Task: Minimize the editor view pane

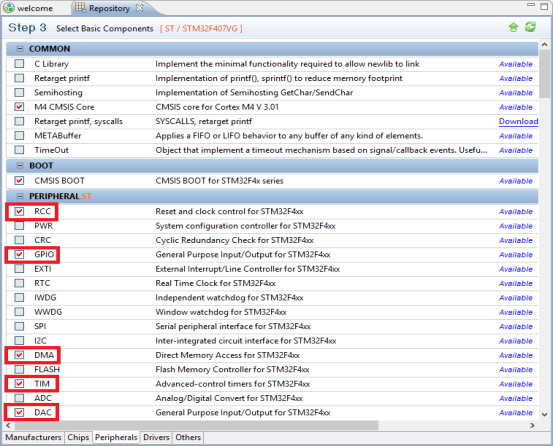Action: click(531, 5)
